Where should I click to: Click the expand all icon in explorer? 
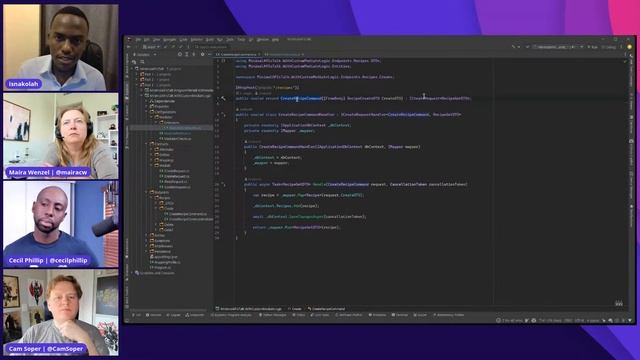tap(187, 54)
